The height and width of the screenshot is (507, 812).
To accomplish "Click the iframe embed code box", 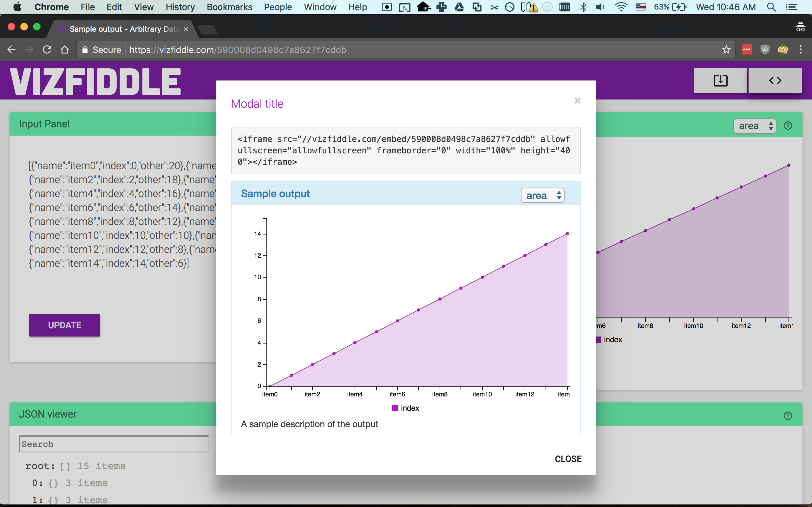I will [x=405, y=151].
